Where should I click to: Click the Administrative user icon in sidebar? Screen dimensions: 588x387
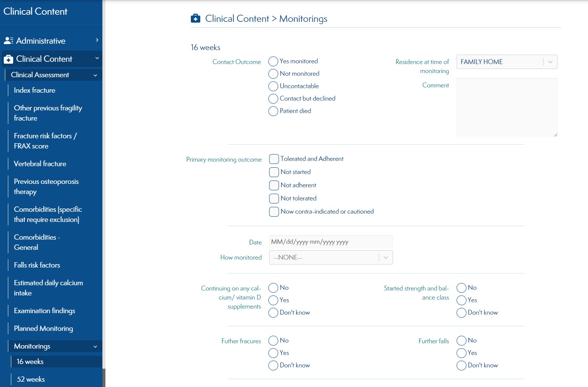(9, 41)
